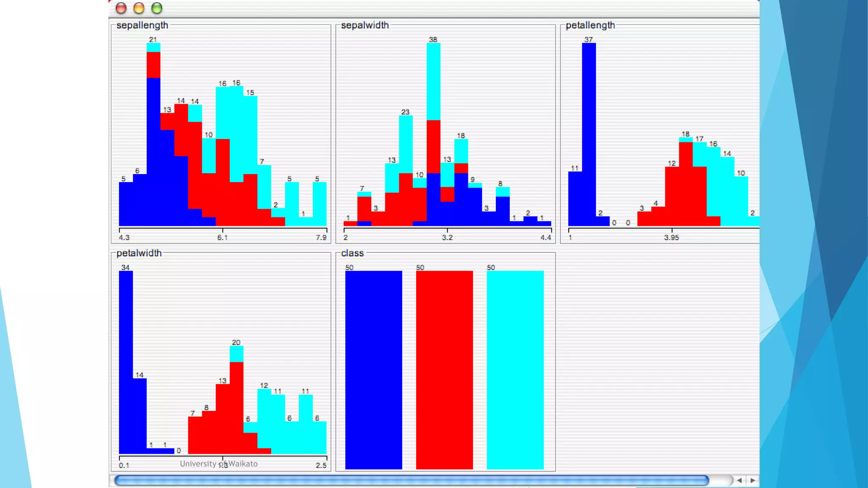
Task: Click the petallength bar labeled 18
Action: [x=686, y=182]
